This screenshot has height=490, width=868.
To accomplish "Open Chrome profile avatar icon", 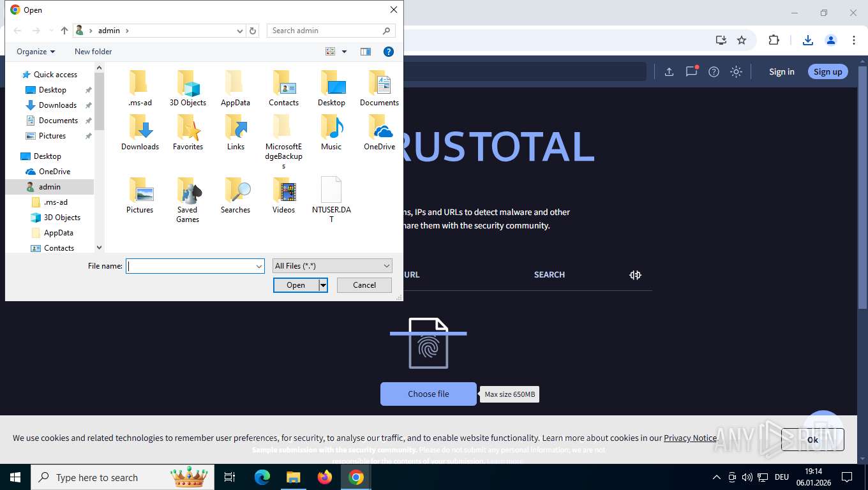I will click(x=830, y=40).
